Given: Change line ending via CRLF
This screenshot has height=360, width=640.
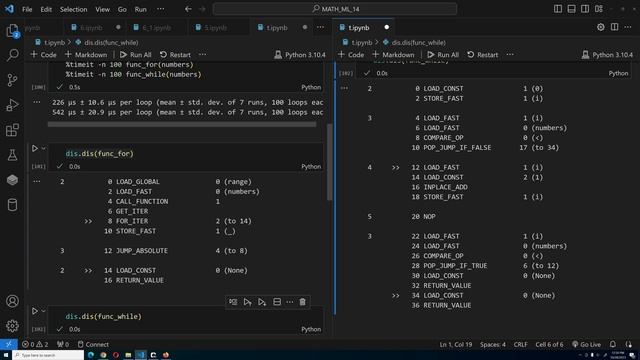Looking at the screenshot, I should (x=520, y=344).
